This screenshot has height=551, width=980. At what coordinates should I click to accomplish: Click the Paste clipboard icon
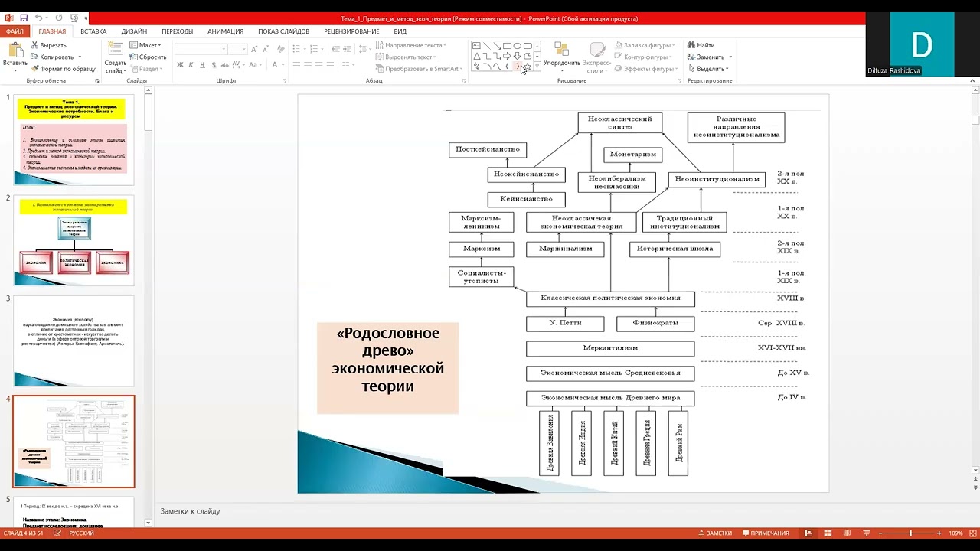click(15, 50)
